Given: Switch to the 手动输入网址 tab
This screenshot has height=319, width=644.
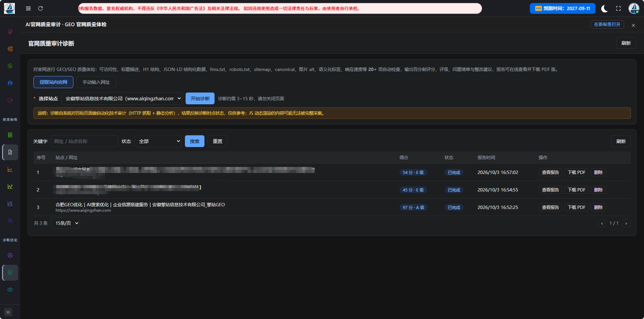Looking at the screenshot, I should 96,82.
